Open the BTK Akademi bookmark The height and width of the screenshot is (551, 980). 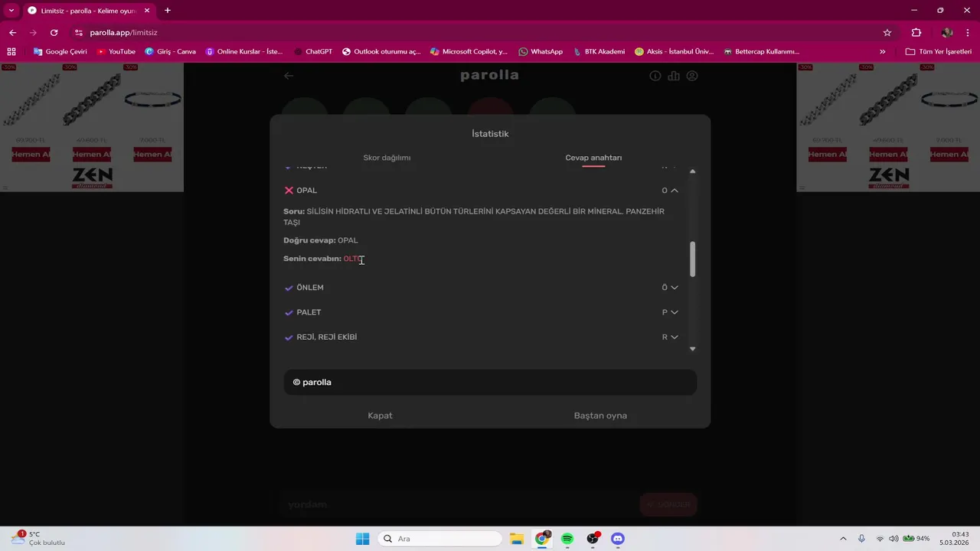599,51
